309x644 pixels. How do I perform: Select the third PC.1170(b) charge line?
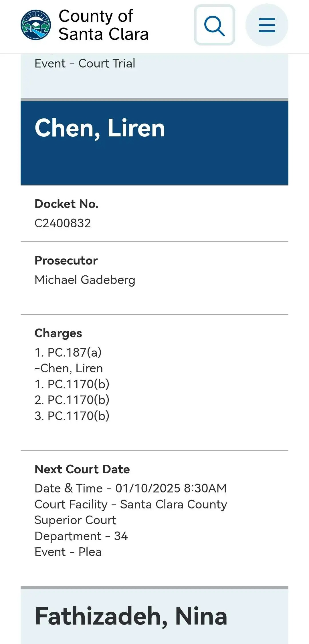coord(72,416)
